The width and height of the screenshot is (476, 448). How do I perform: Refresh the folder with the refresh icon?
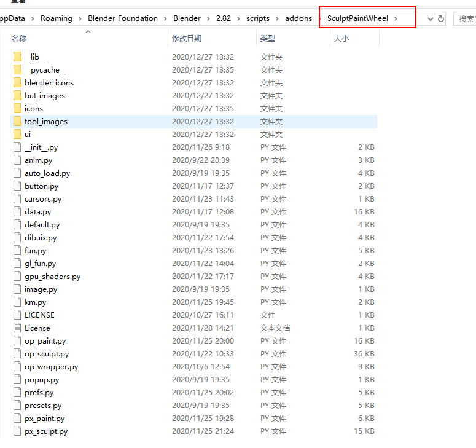pyautogui.click(x=441, y=19)
